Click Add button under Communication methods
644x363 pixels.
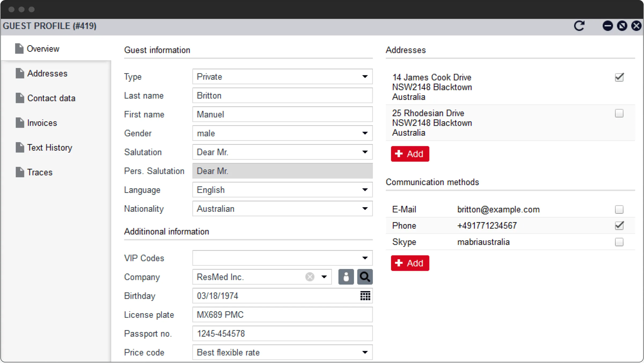point(409,263)
